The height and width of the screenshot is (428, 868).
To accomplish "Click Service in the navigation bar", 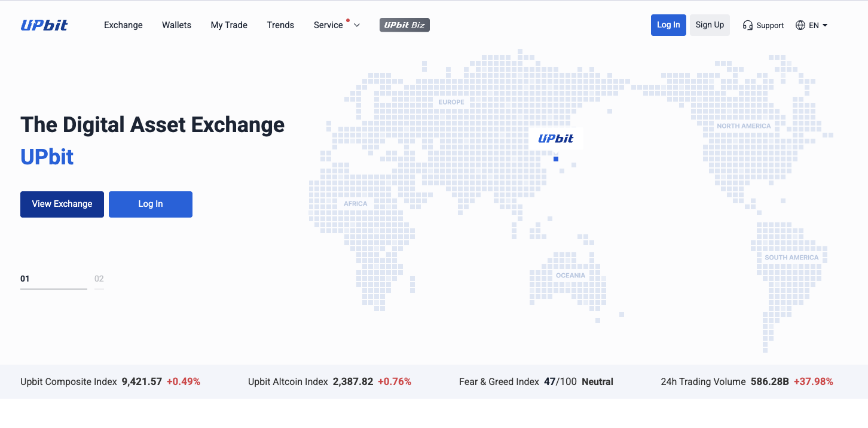I will click(x=328, y=25).
